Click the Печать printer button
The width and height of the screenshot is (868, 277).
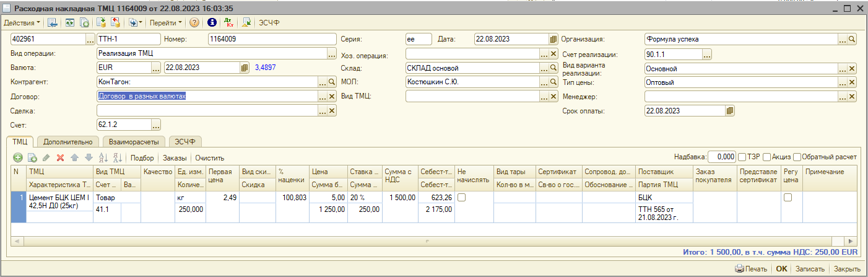(x=752, y=269)
